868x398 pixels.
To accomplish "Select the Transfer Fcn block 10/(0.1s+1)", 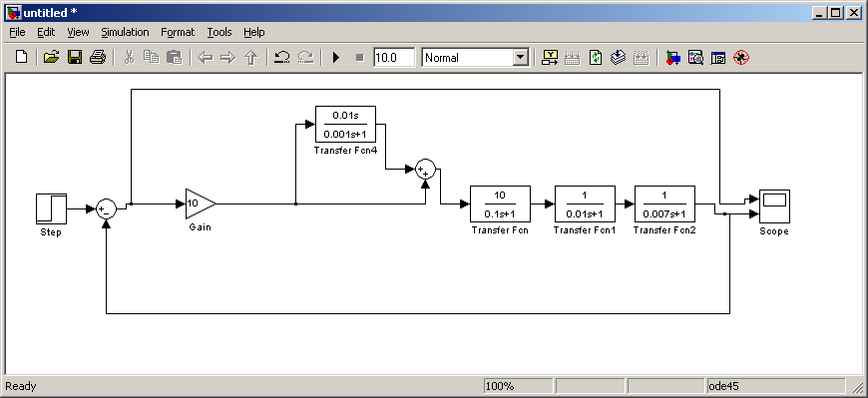I will [500, 203].
